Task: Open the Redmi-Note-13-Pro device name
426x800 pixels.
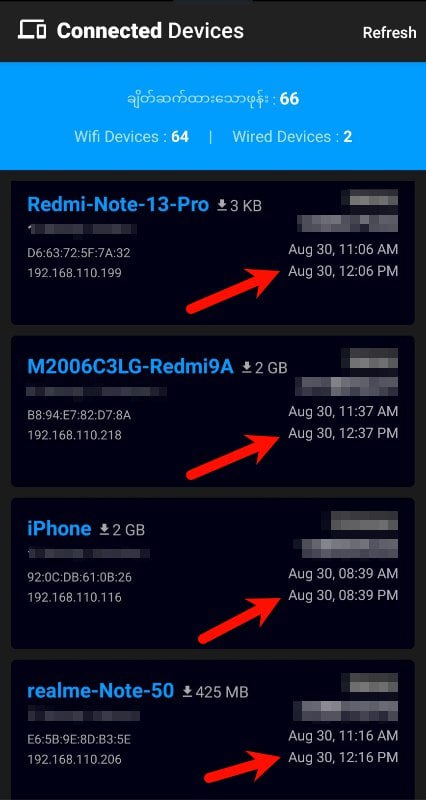Action: click(x=118, y=205)
